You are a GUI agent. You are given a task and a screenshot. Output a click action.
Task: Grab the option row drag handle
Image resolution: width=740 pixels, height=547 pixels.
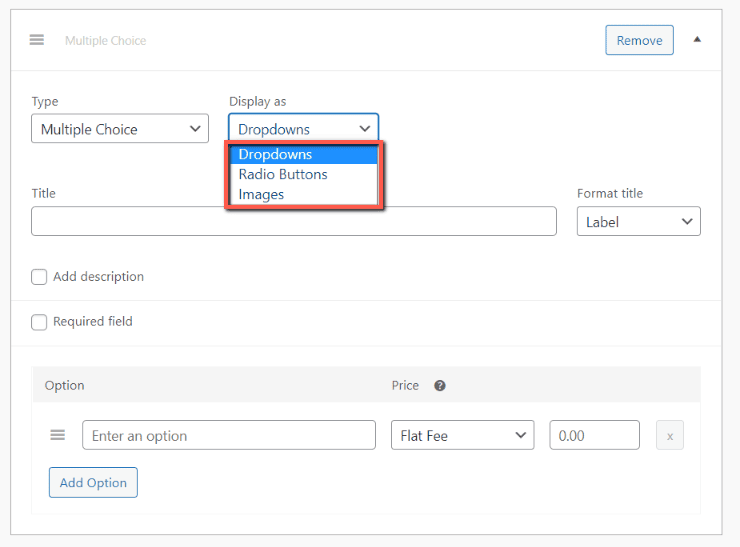tap(58, 435)
